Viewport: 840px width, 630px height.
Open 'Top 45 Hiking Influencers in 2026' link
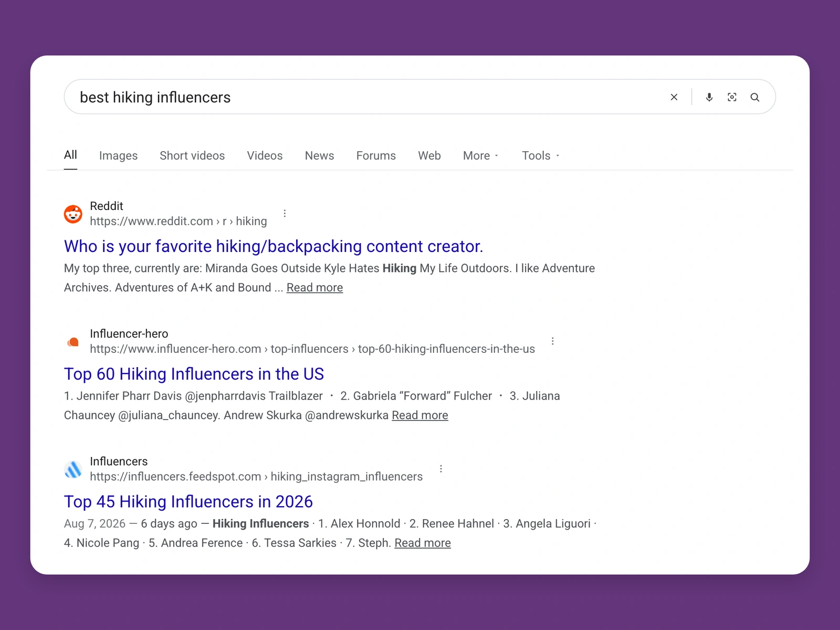pos(188,501)
